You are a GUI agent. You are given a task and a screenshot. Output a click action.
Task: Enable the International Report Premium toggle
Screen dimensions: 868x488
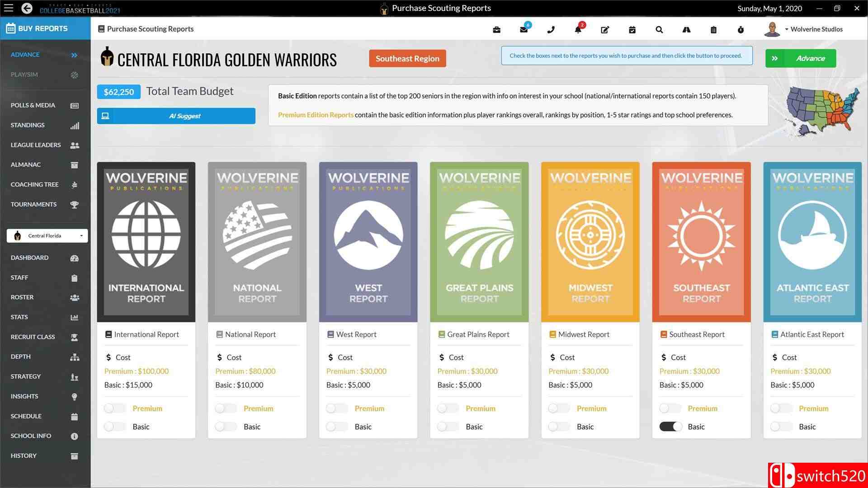coord(115,408)
